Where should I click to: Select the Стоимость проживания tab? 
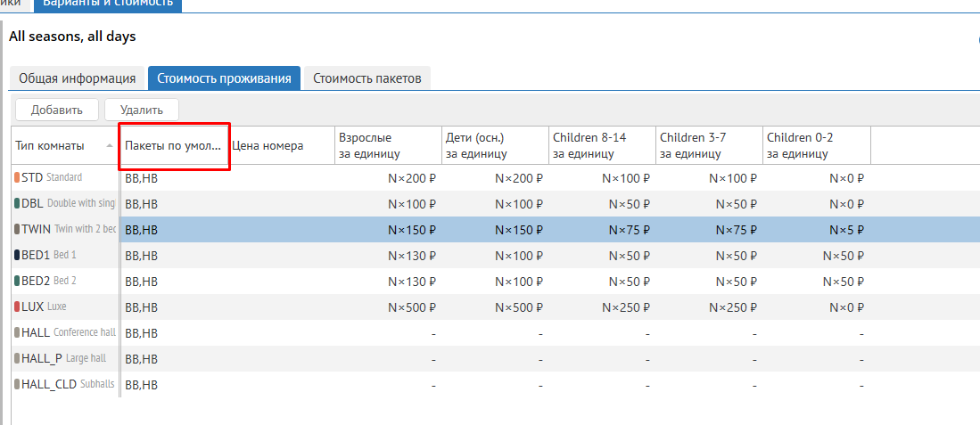[224, 78]
